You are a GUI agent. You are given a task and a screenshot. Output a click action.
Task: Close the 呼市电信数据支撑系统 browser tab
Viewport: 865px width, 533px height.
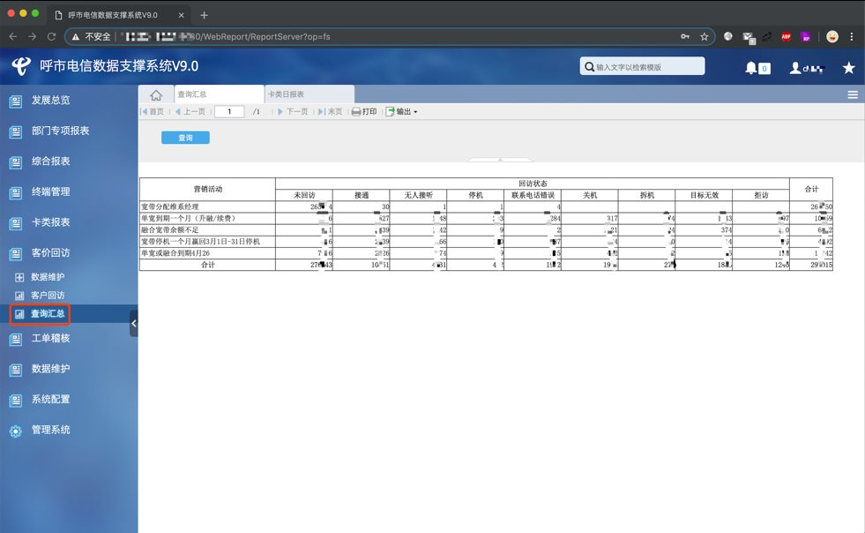181,15
